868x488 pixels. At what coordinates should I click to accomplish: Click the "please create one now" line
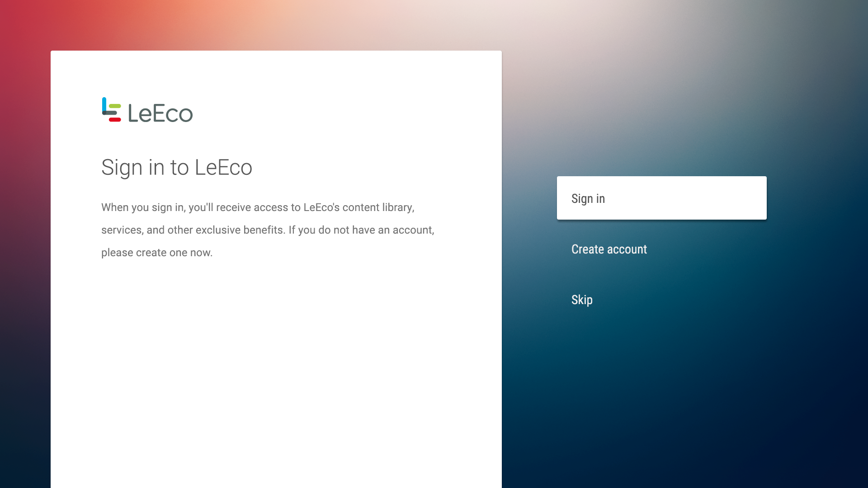[x=157, y=253]
